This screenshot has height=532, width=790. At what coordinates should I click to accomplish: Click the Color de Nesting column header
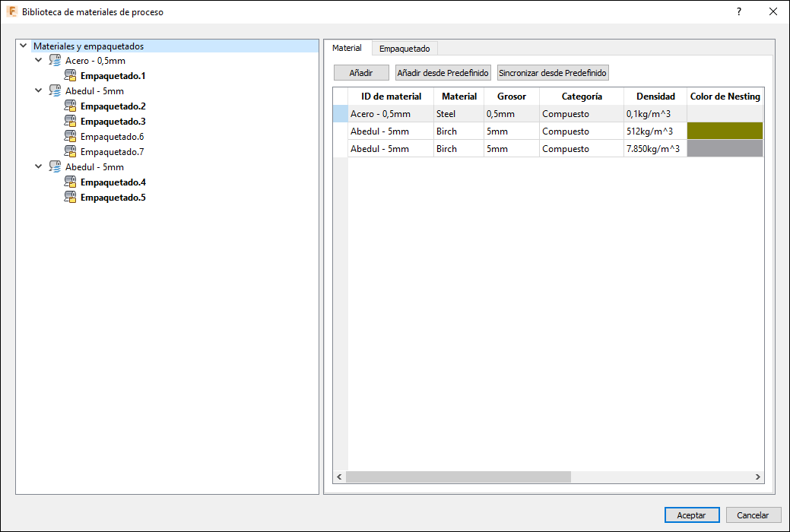725,97
